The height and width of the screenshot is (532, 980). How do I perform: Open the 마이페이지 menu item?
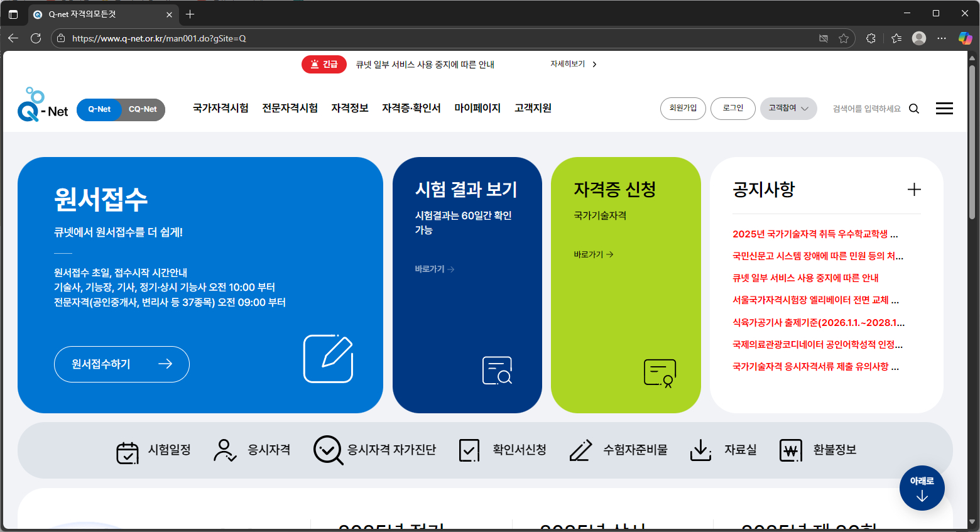[477, 108]
